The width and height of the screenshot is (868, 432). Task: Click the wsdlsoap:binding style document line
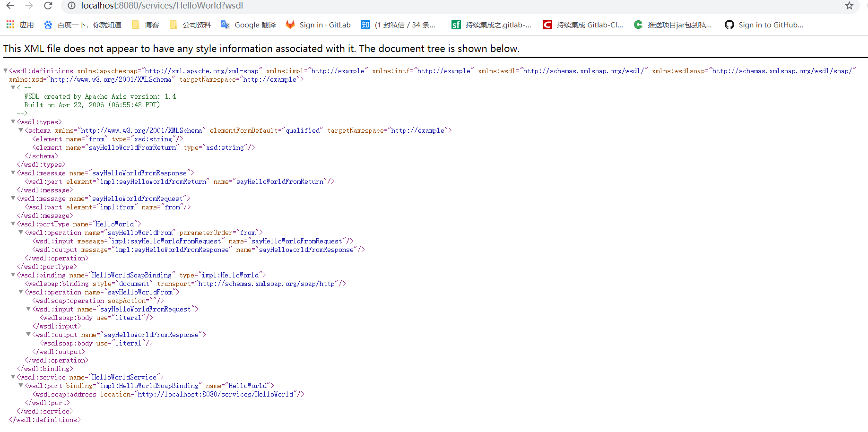click(x=185, y=284)
